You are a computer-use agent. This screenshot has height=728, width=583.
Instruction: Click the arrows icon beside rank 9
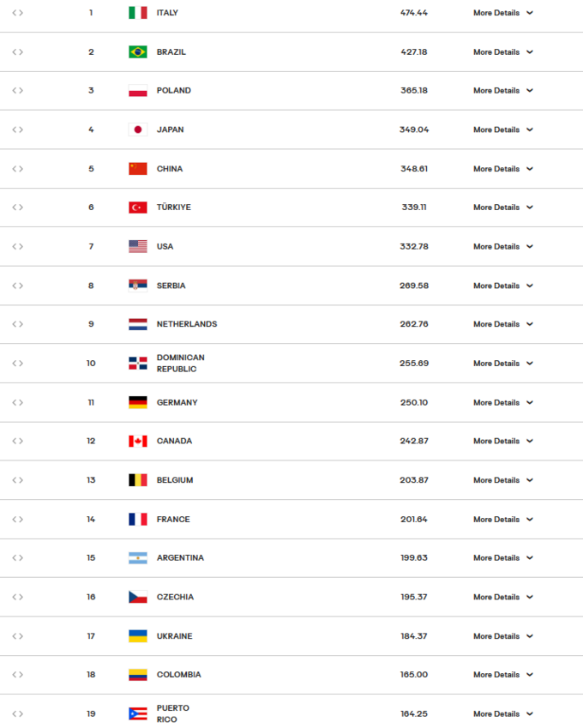pos(17,324)
